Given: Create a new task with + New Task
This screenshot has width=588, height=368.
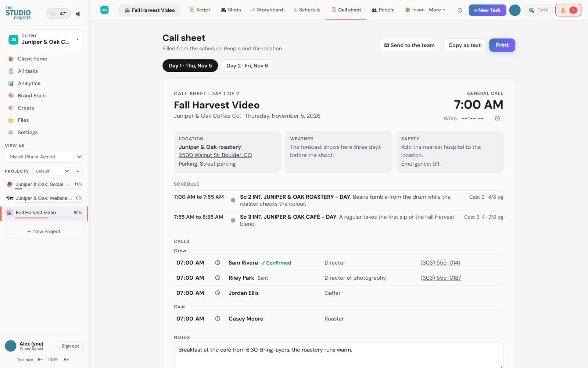Looking at the screenshot, I should click(x=487, y=10).
